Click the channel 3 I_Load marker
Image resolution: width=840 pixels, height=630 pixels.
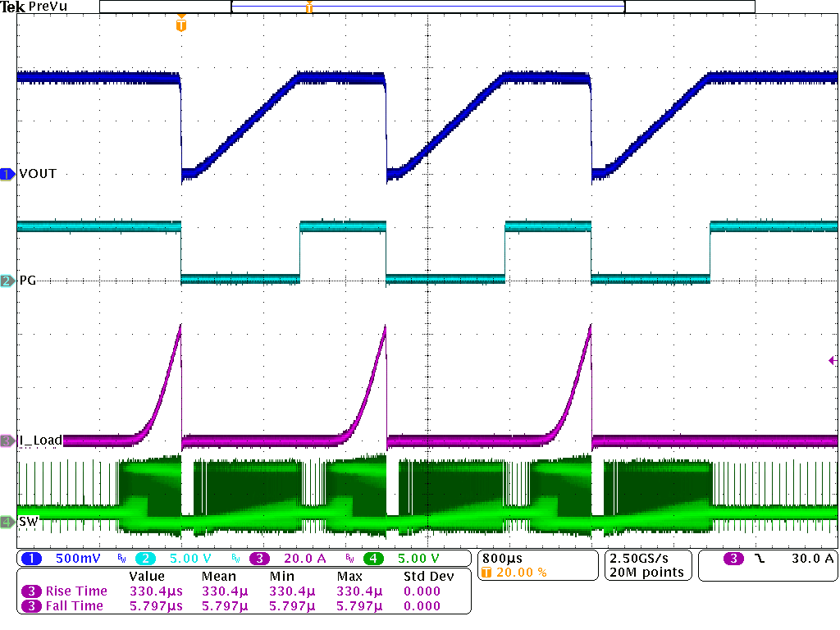pos(7,441)
